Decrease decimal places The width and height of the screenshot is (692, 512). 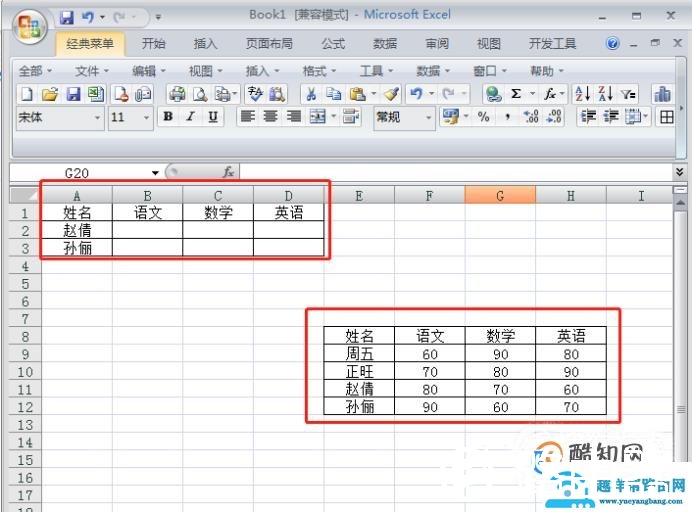[x=554, y=117]
